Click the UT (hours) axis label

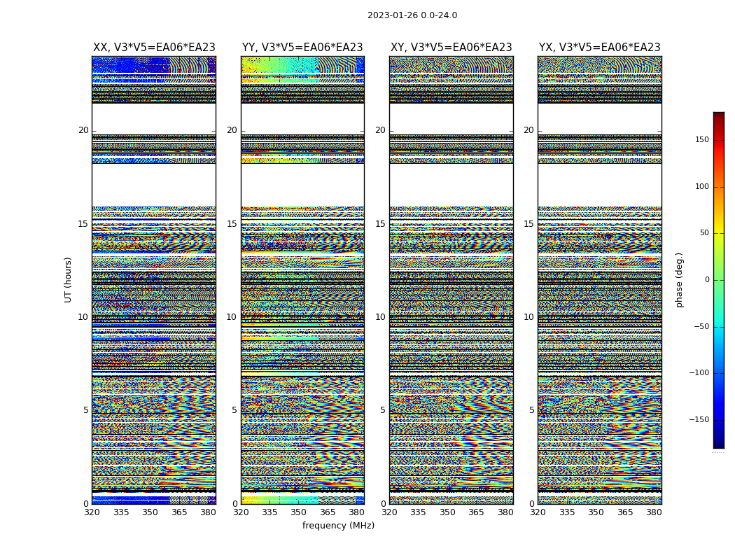click(x=69, y=279)
